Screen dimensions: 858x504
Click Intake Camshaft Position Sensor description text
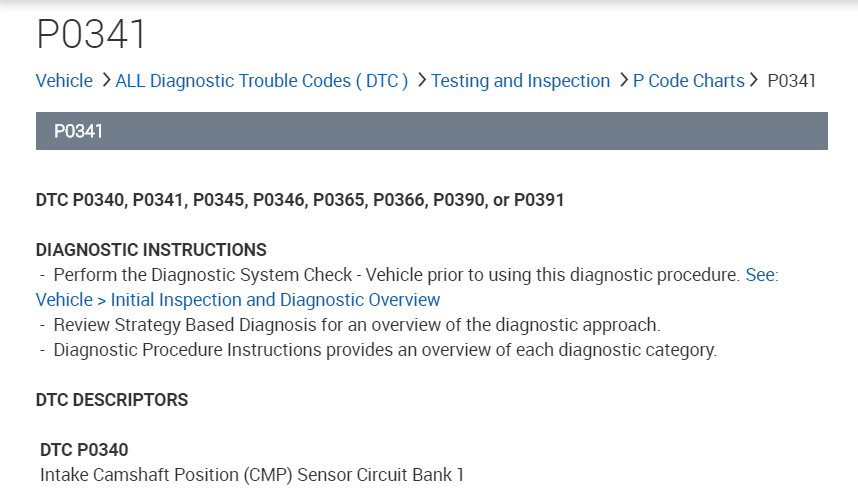click(252, 475)
